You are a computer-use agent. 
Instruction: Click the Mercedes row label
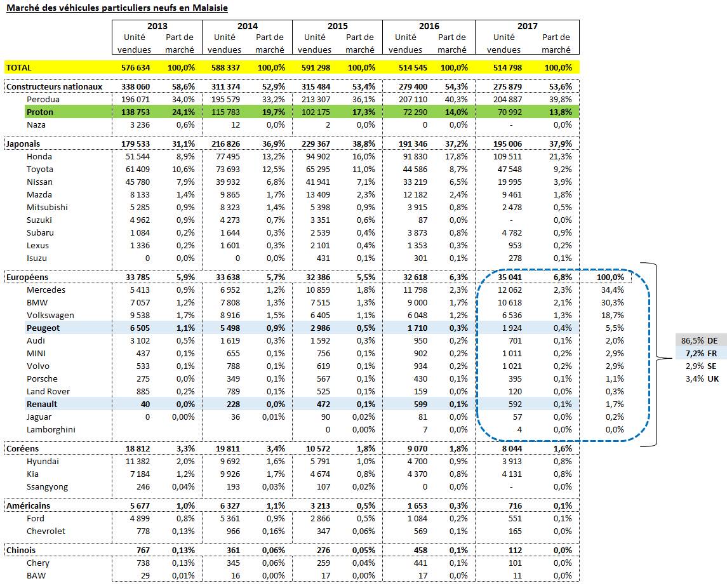pos(46,290)
